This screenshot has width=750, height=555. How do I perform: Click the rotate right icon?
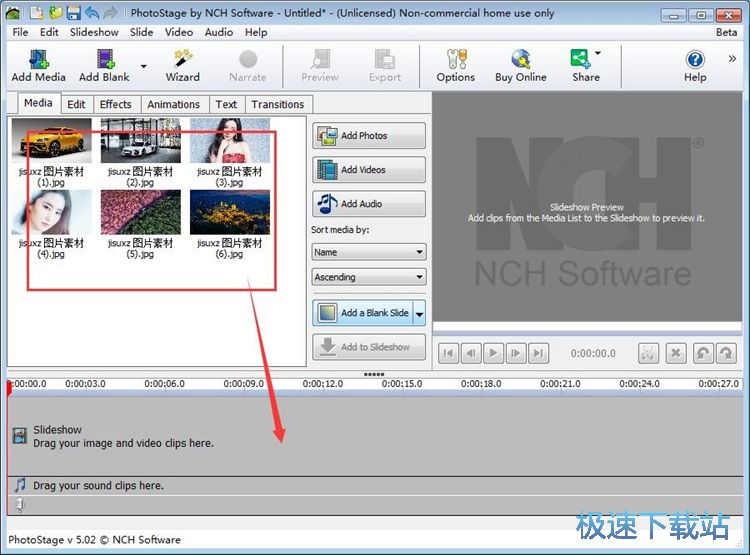point(726,354)
